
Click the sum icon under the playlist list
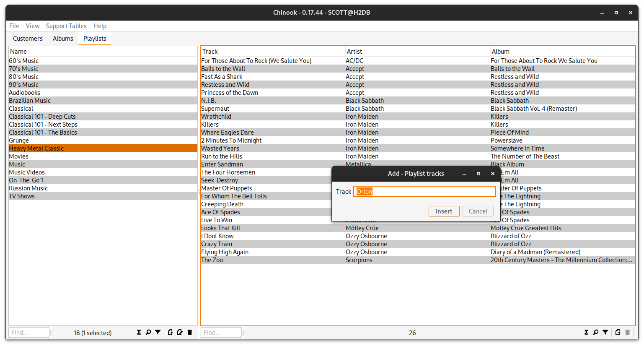(x=139, y=332)
